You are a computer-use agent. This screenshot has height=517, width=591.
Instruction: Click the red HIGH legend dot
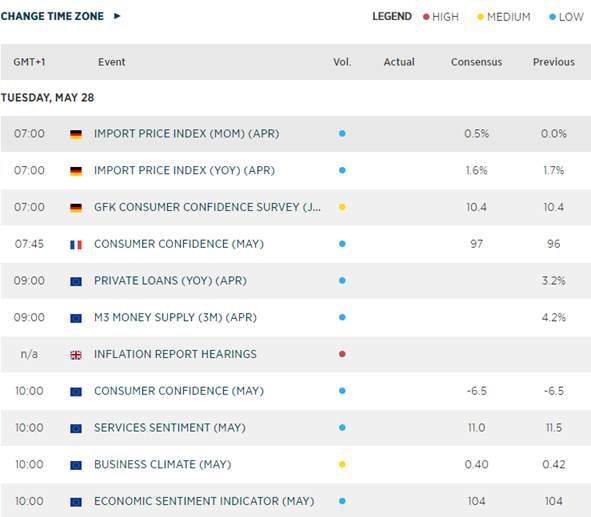[x=426, y=17]
